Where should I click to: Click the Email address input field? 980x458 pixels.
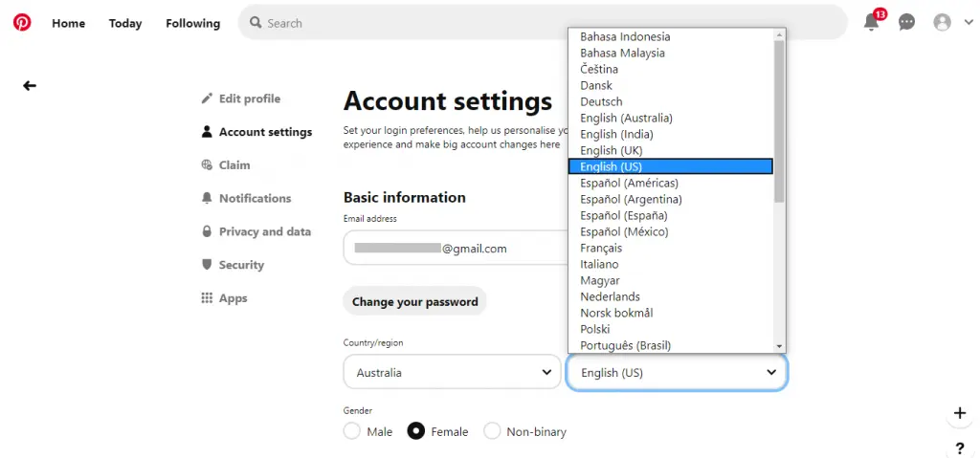(x=455, y=248)
